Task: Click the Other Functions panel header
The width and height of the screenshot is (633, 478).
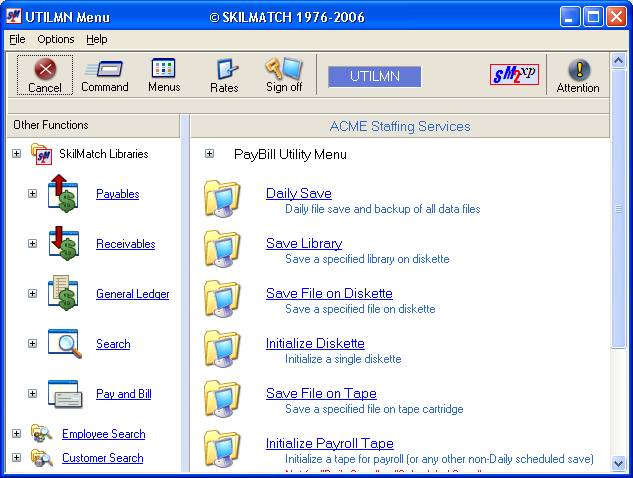Action: pos(94,125)
